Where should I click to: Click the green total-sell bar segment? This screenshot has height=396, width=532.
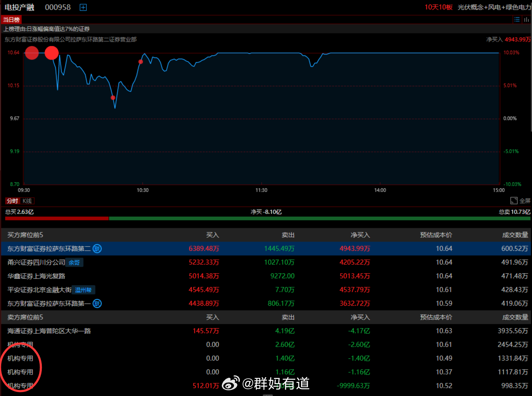[x=320, y=218]
